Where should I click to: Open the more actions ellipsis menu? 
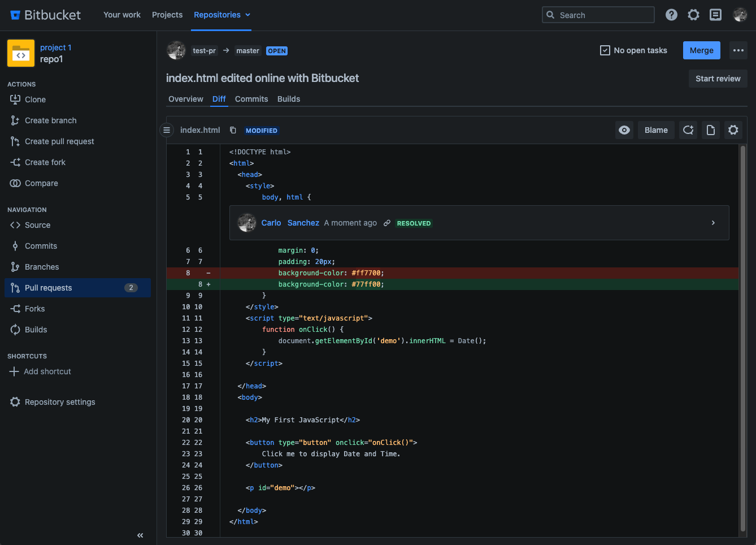point(738,50)
